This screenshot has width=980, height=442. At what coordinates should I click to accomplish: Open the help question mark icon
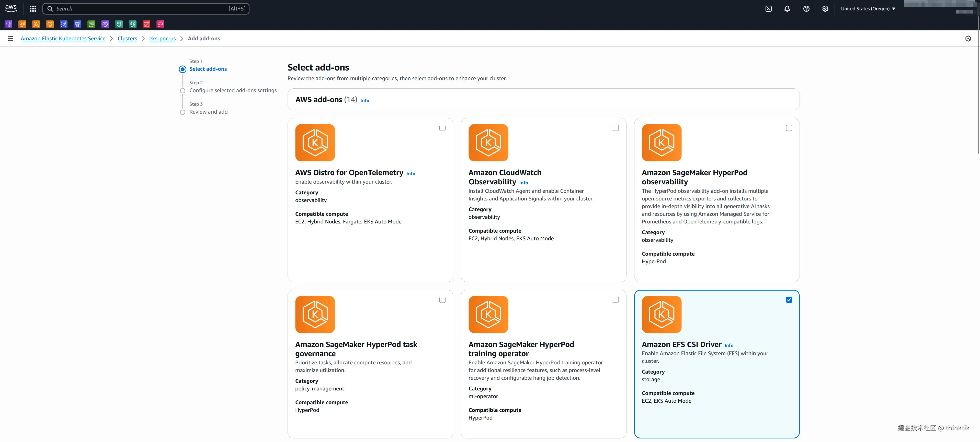coord(806,8)
